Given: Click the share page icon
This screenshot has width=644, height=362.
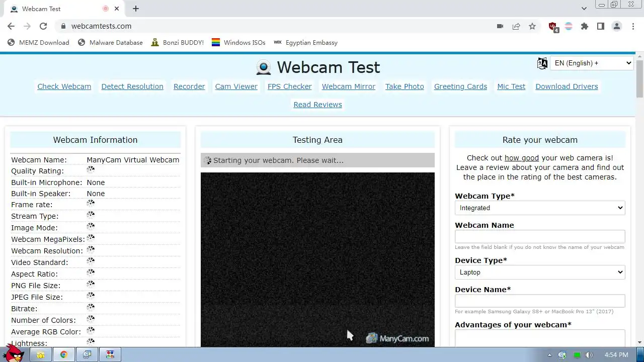Looking at the screenshot, I should [x=516, y=26].
